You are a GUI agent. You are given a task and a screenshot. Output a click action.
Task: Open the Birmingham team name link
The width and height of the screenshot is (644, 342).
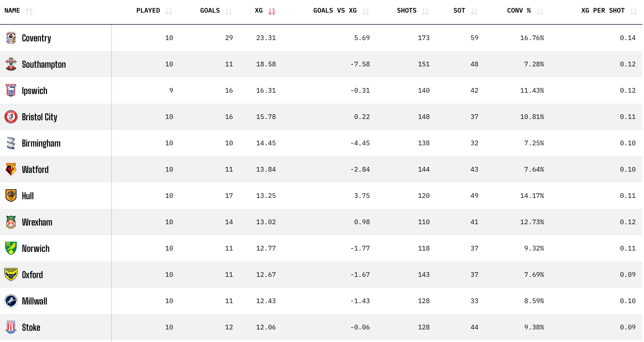coord(41,143)
